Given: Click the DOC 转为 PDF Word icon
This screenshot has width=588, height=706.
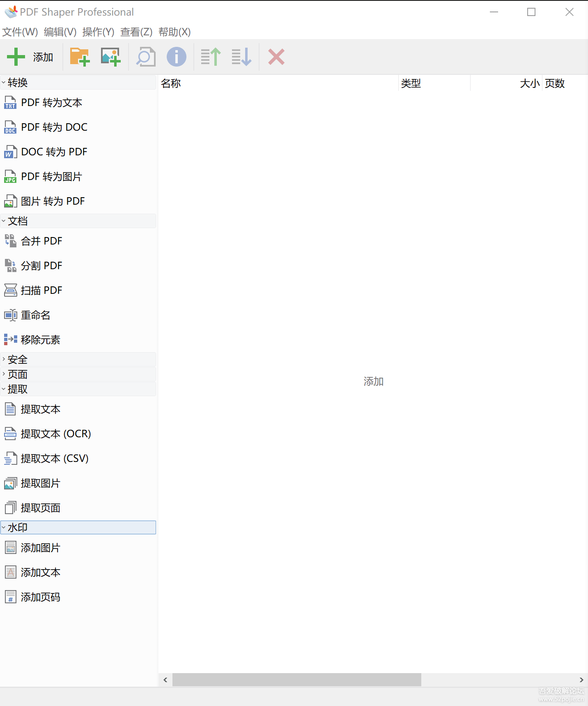Looking at the screenshot, I should 10,152.
